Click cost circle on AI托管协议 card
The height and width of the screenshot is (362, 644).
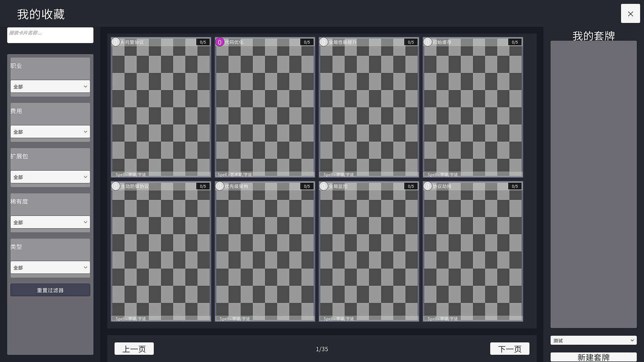pos(116,42)
